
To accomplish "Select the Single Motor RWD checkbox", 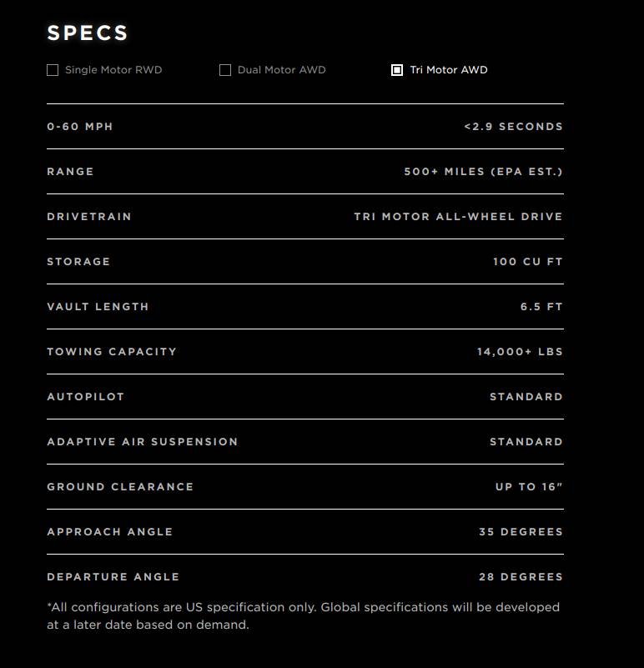I will (53, 70).
